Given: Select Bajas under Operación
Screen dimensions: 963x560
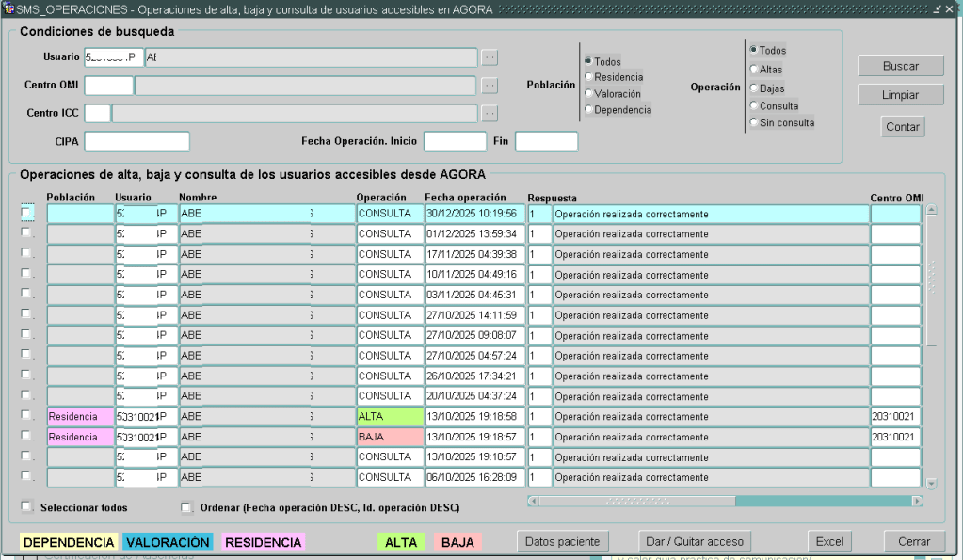Looking at the screenshot, I should pos(754,88).
